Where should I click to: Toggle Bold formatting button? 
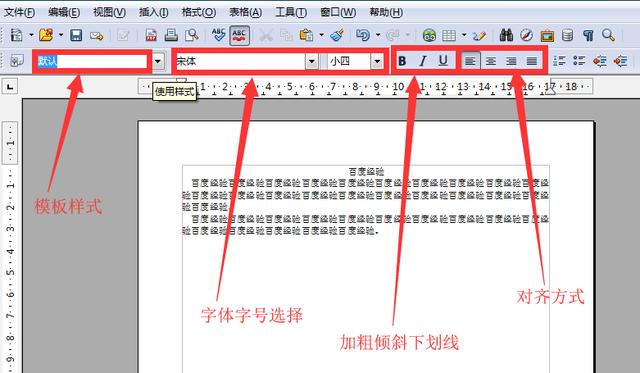[x=402, y=61]
